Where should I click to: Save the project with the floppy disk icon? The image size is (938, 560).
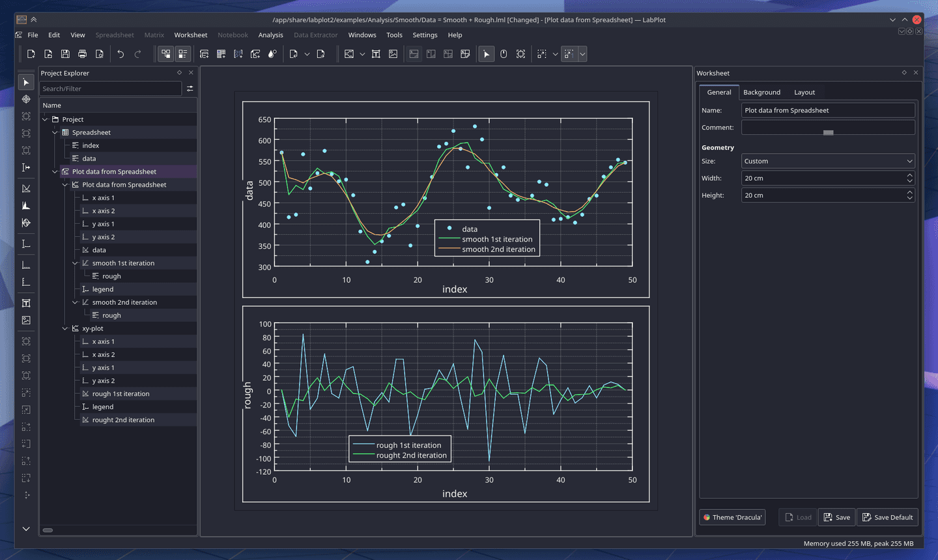64,54
